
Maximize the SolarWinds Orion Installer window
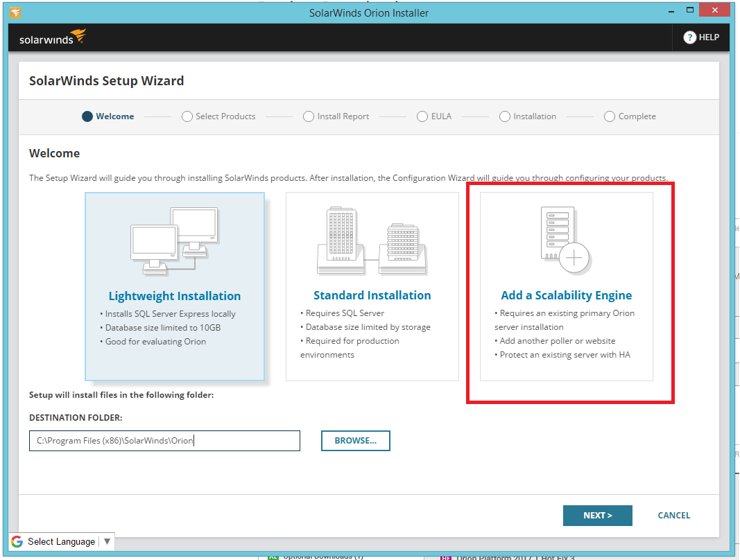(689, 10)
